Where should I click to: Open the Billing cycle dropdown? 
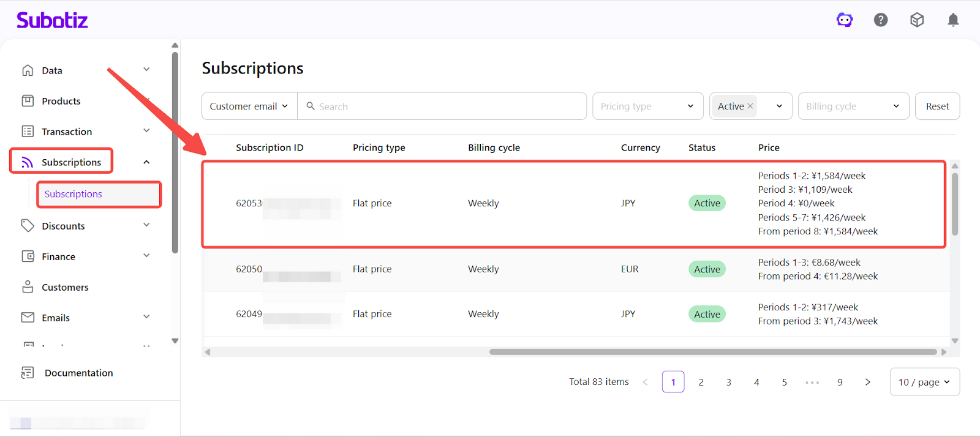(x=853, y=106)
